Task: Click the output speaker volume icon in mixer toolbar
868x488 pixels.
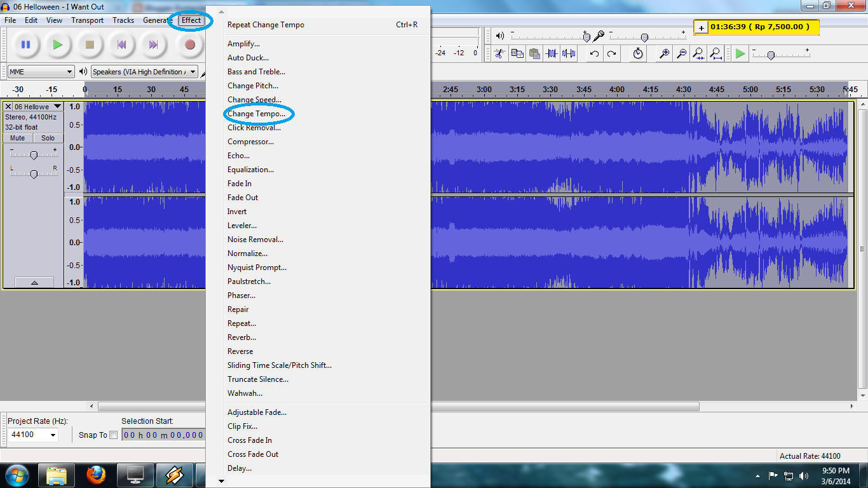Action: [500, 36]
